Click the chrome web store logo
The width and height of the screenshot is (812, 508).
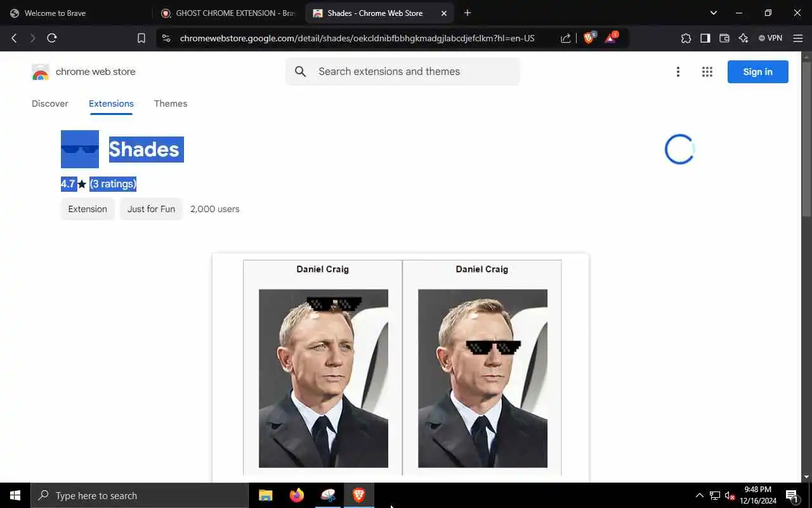(84, 72)
